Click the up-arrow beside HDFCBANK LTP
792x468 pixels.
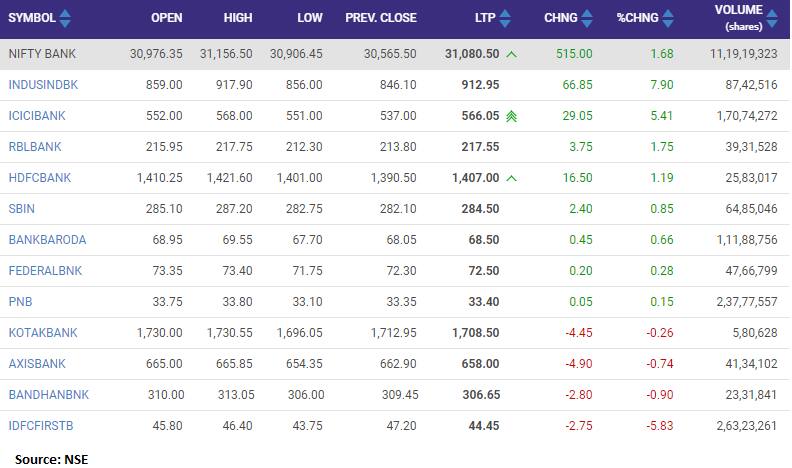pos(511,178)
